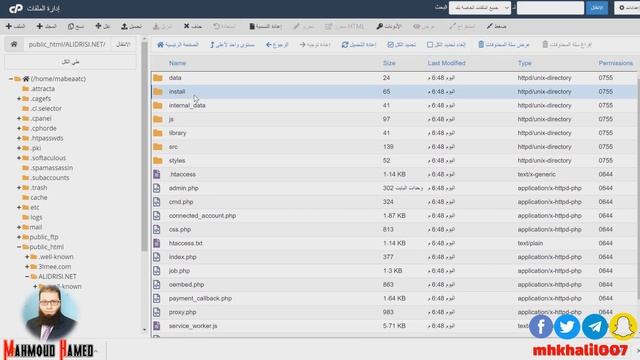Click the Restore toolbar icon
Screen dimensions: 640x360
(x=224, y=26)
